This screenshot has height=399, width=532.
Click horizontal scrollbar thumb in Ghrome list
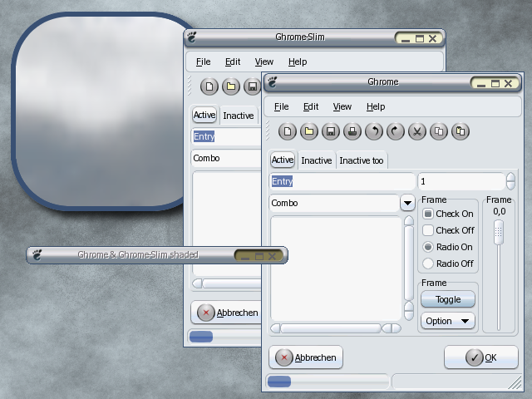pos(331,328)
